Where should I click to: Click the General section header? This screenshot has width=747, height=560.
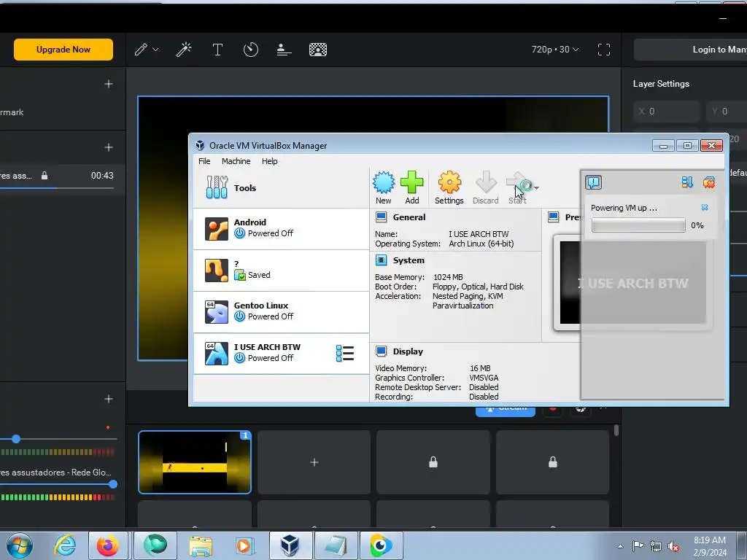pyautogui.click(x=409, y=217)
